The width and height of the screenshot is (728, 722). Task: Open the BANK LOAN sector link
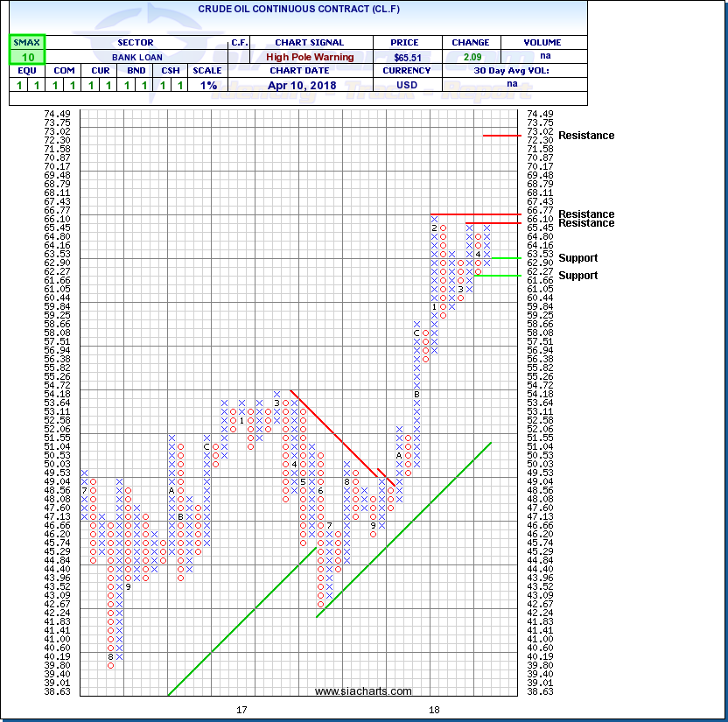[134, 57]
